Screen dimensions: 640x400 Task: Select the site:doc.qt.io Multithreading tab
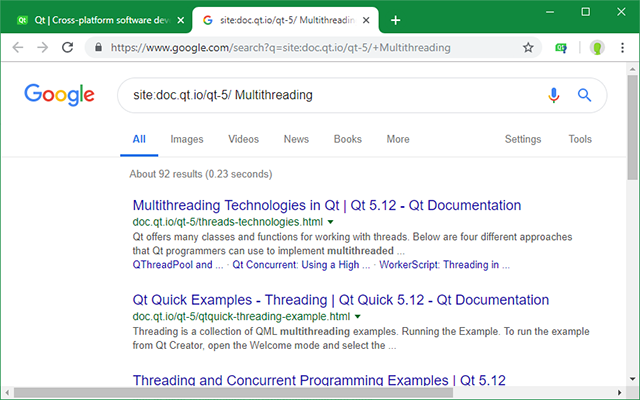click(x=285, y=20)
